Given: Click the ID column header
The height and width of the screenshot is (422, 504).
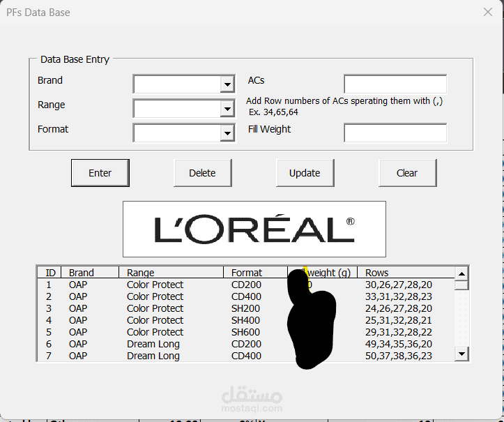Looking at the screenshot, I should (x=50, y=273).
